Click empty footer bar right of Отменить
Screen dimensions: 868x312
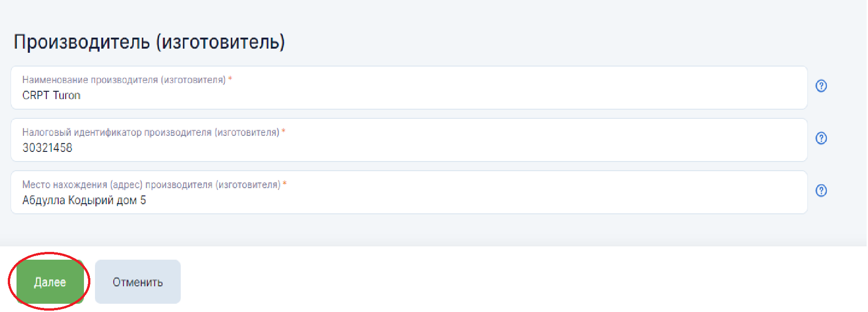pos(523,280)
